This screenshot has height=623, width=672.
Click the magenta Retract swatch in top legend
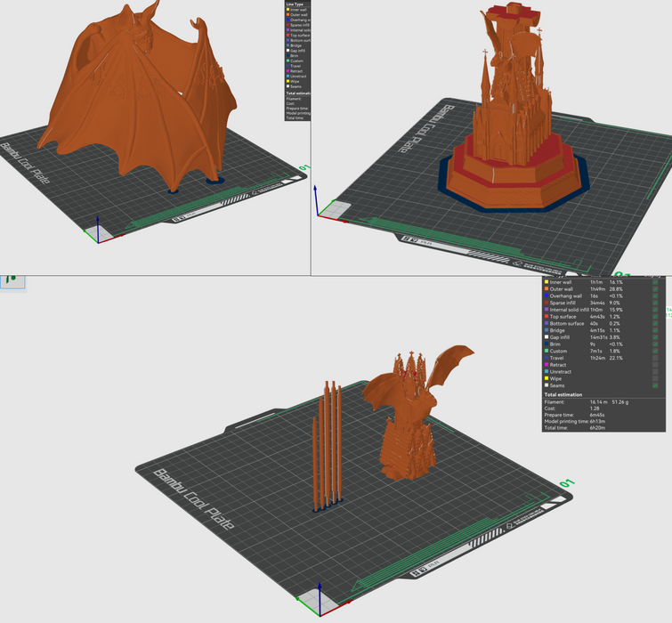(x=287, y=70)
